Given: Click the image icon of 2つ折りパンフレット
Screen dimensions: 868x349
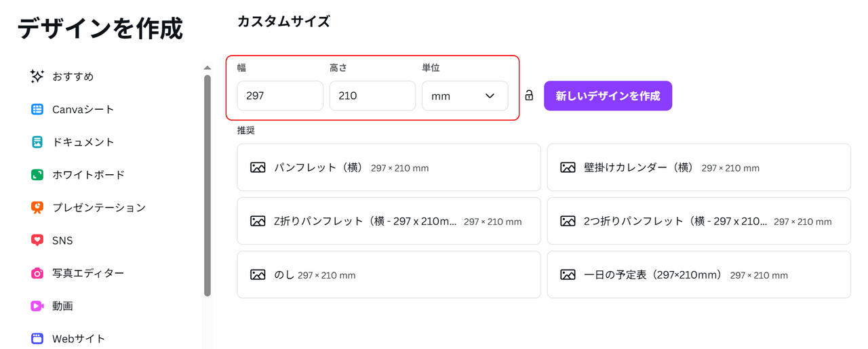Looking at the screenshot, I should point(568,221).
